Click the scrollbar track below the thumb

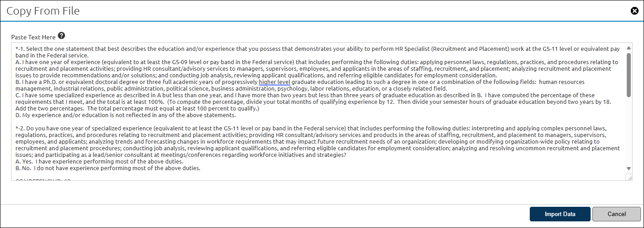629,130
